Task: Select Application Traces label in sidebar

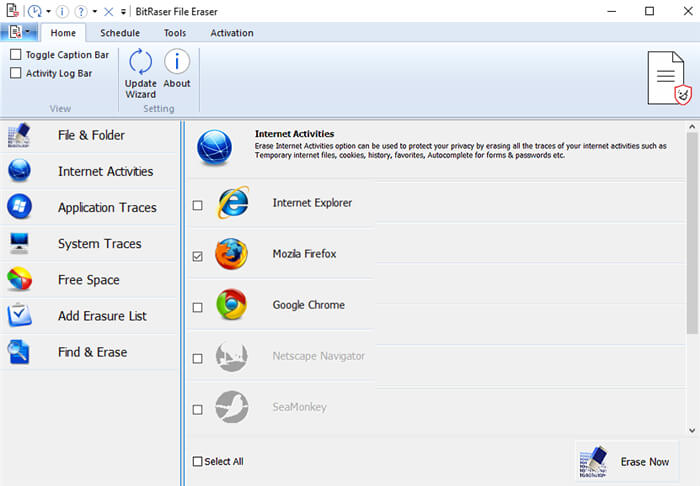Action: click(107, 208)
